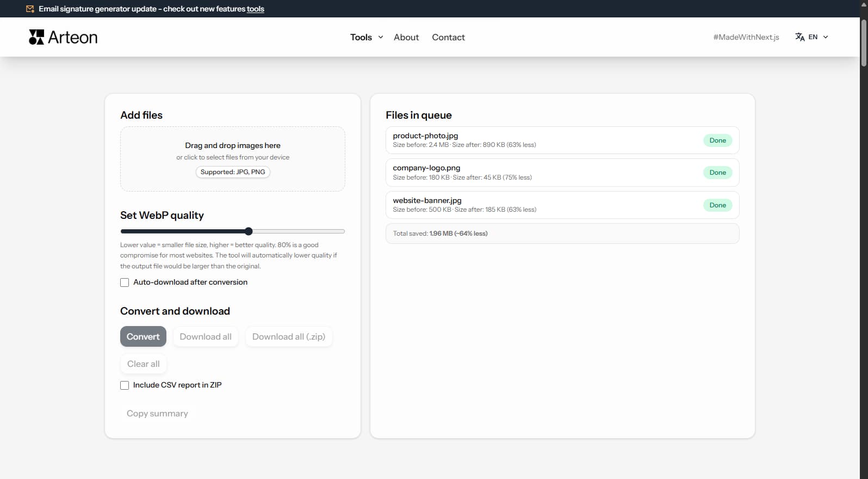Go to the Contact page

point(448,37)
